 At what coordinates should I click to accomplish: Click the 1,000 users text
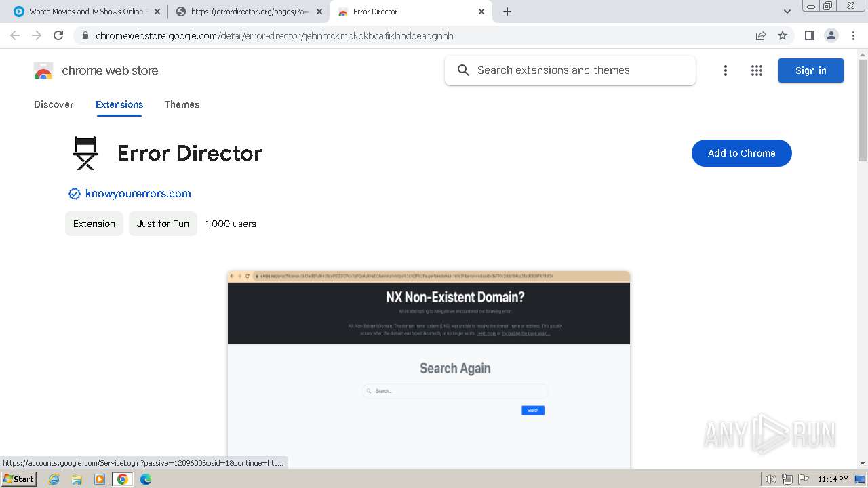[231, 224]
